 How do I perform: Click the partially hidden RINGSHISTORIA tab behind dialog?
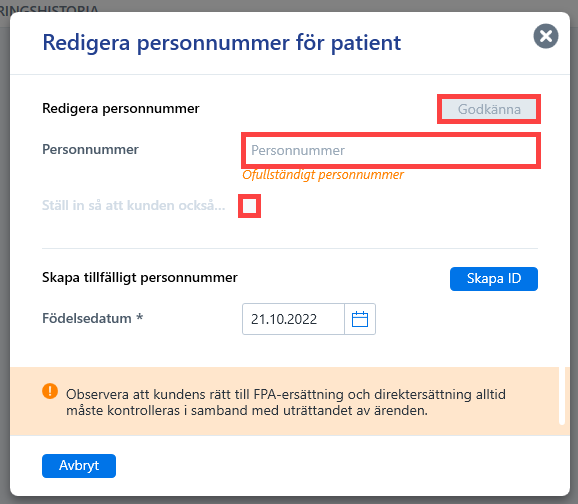49,8
